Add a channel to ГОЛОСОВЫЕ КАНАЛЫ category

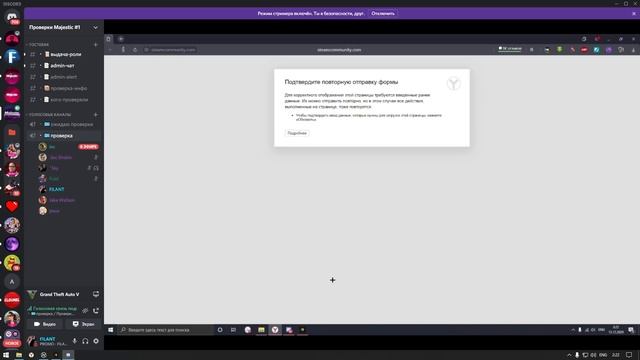pos(96,115)
